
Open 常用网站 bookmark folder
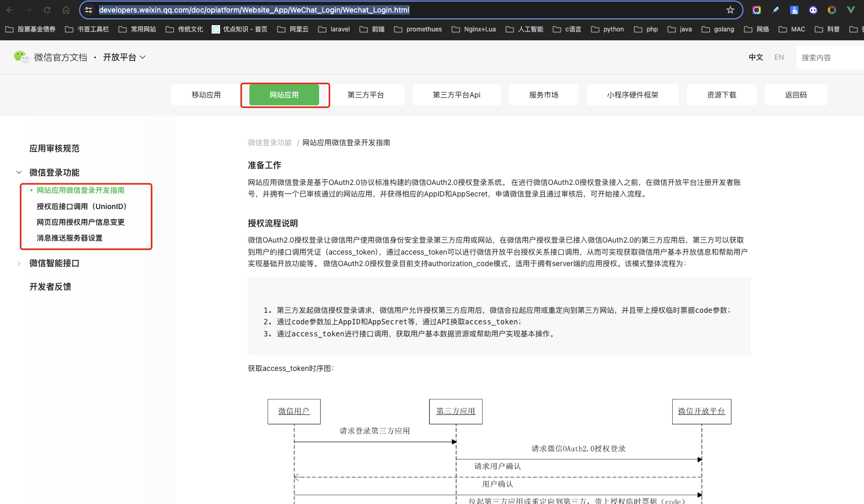137,29
